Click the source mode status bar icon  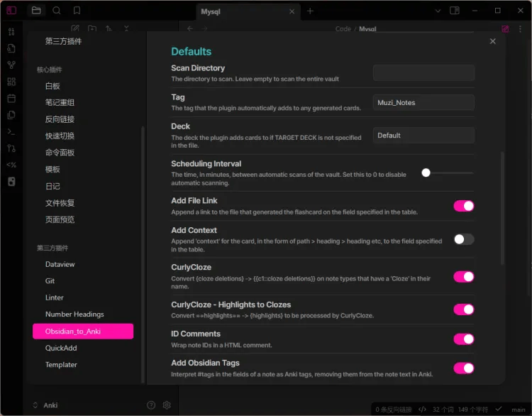pos(422,409)
